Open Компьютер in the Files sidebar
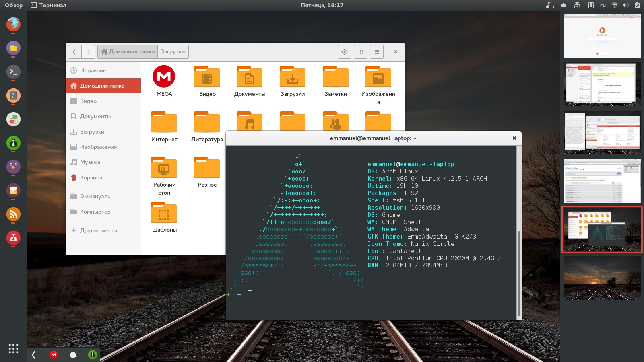The height and width of the screenshot is (362, 644). coord(103,212)
